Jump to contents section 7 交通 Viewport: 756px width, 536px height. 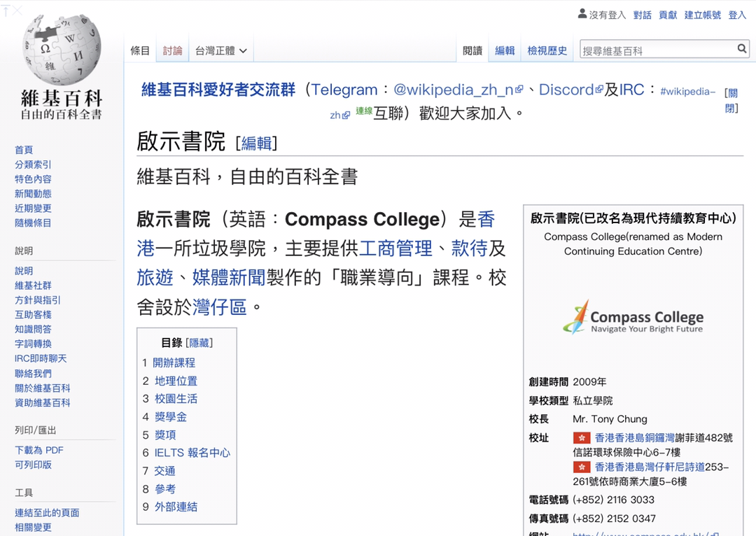pos(165,471)
